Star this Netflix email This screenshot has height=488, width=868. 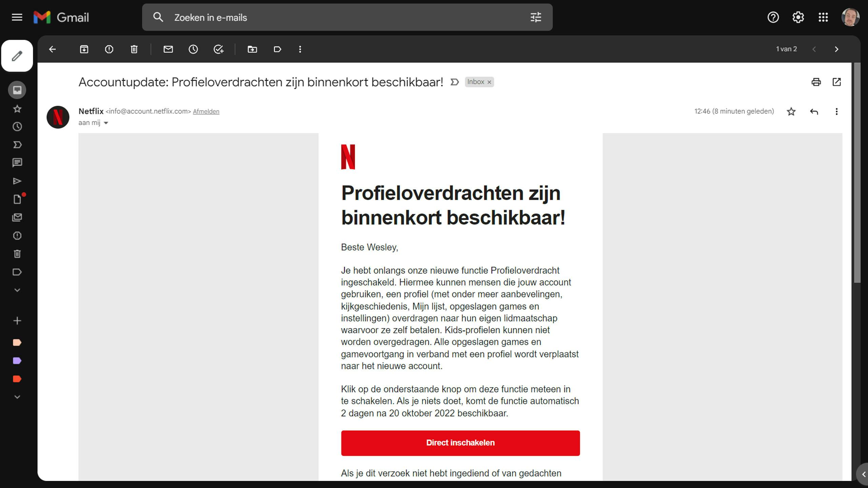(x=791, y=111)
